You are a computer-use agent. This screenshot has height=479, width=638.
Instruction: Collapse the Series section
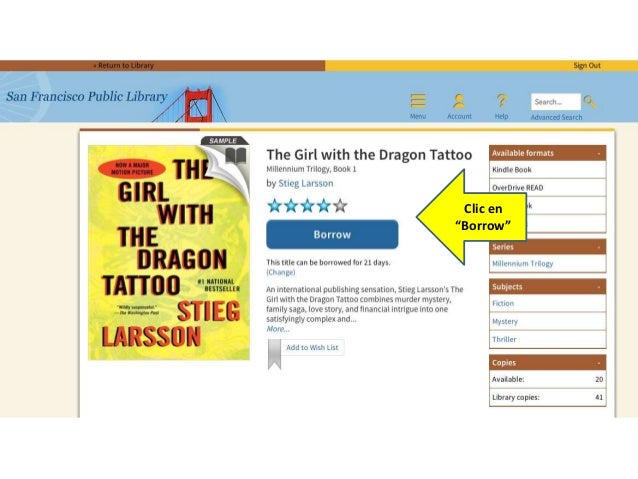point(599,247)
